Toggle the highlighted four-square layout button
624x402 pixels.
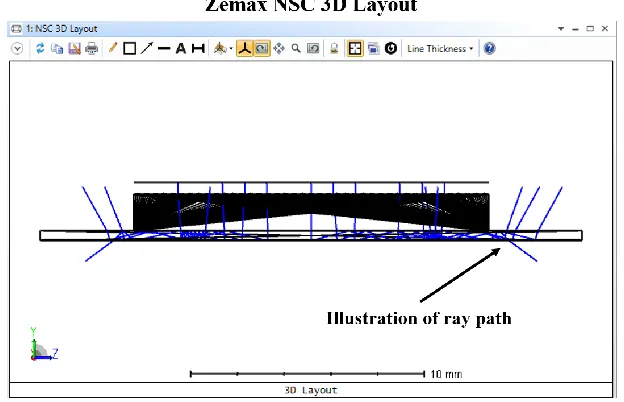click(x=355, y=49)
